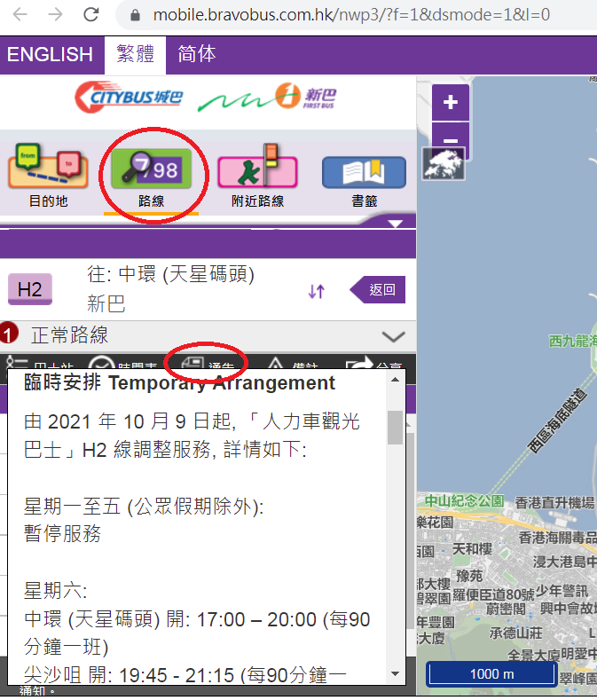Click the First Bus 新巴 logo
The height and width of the screenshot is (700, 597).
tap(267, 97)
